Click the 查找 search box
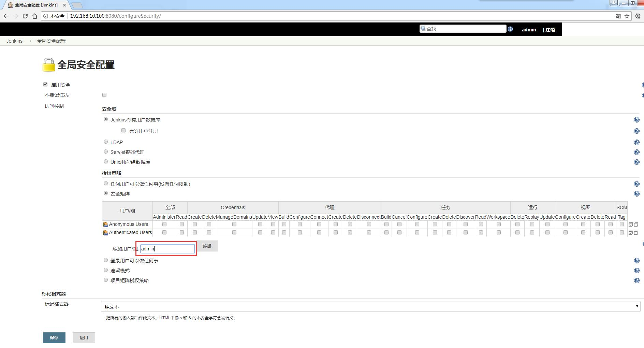The height and width of the screenshot is (348, 644). (x=463, y=29)
